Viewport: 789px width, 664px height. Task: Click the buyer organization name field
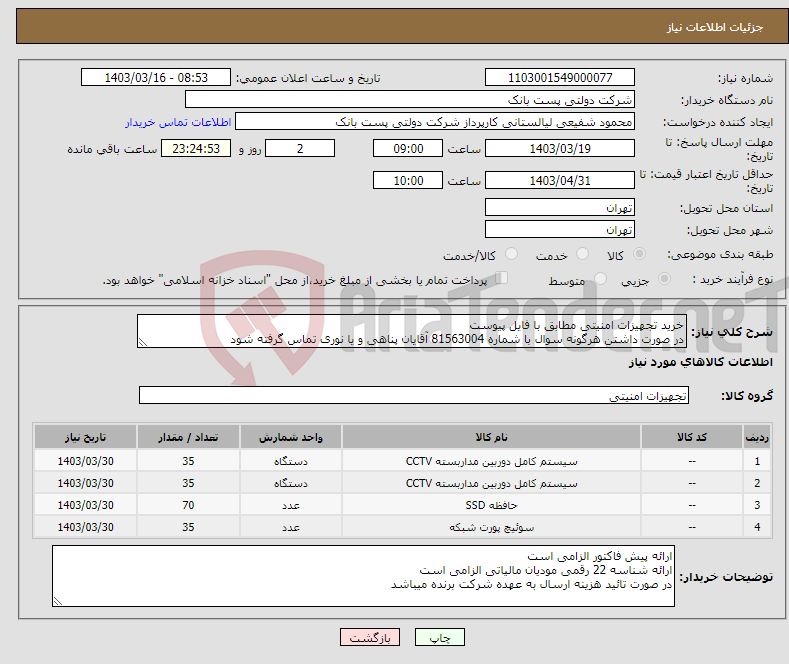coord(410,100)
